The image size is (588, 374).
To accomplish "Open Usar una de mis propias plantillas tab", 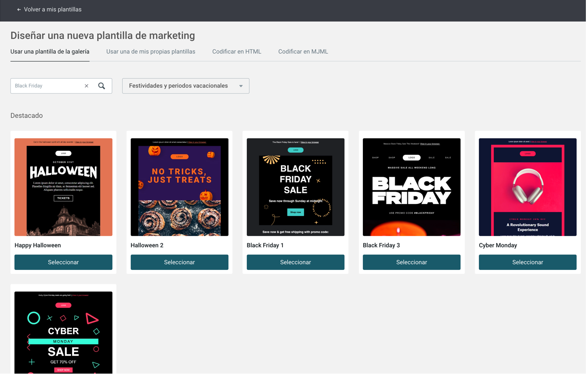I will tap(151, 52).
